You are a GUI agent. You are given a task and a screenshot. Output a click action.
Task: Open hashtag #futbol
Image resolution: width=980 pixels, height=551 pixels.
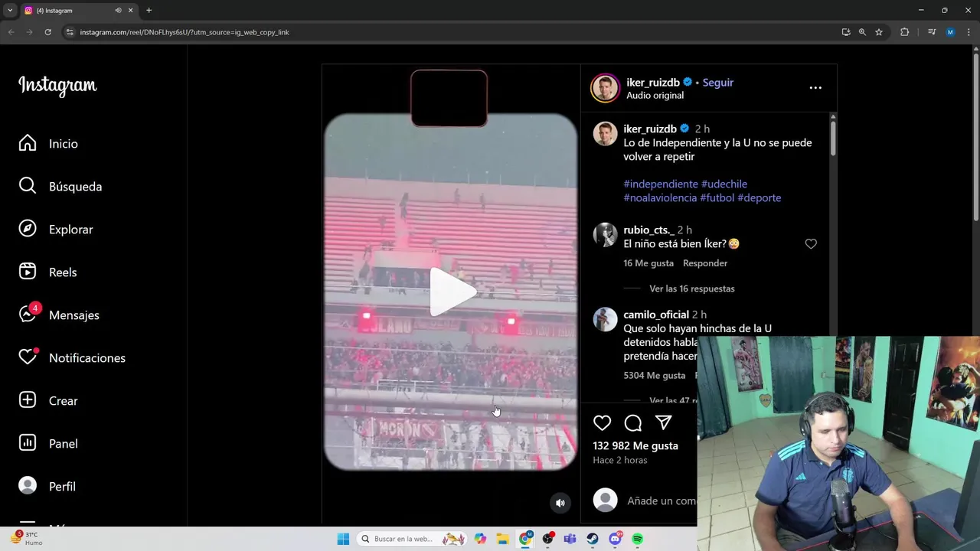717,198
